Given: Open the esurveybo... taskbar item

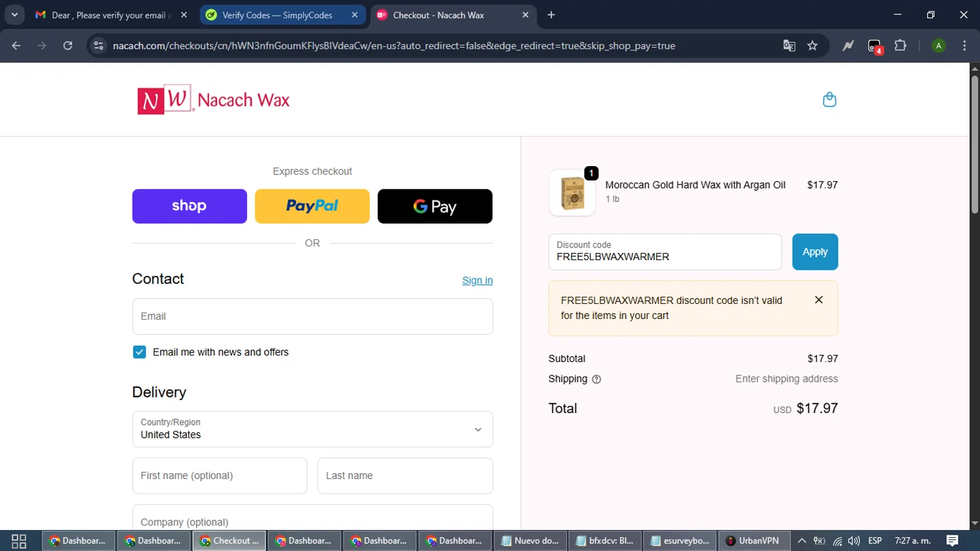Looking at the screenshot, I should 680,541.
